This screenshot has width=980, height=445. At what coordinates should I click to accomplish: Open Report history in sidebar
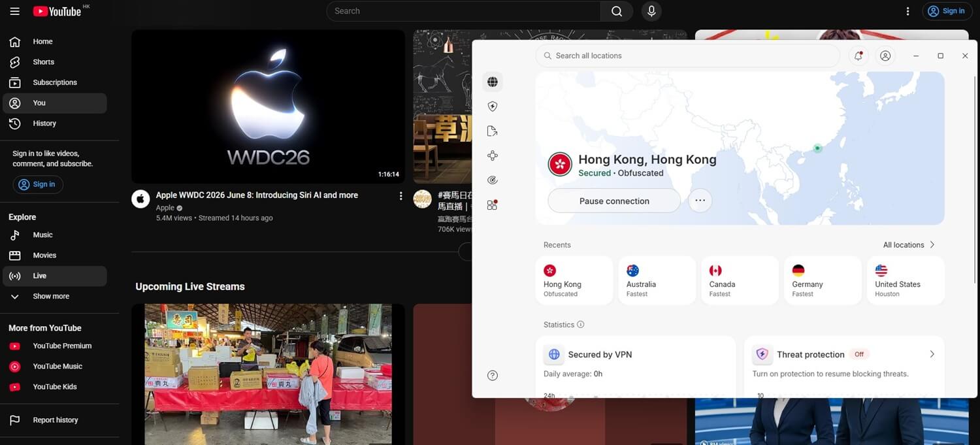point(55,420)
